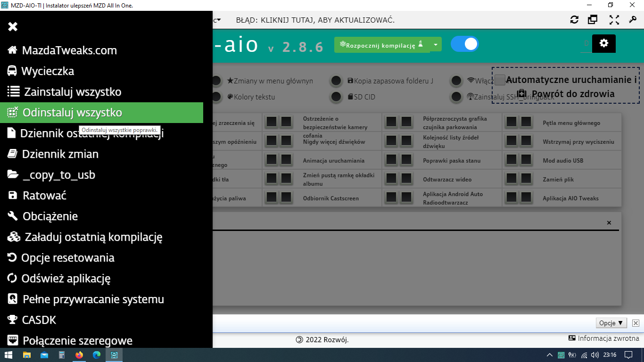Click the Firefox icon in taskbar
644x362 pixels.
click(x=79, y=355)
